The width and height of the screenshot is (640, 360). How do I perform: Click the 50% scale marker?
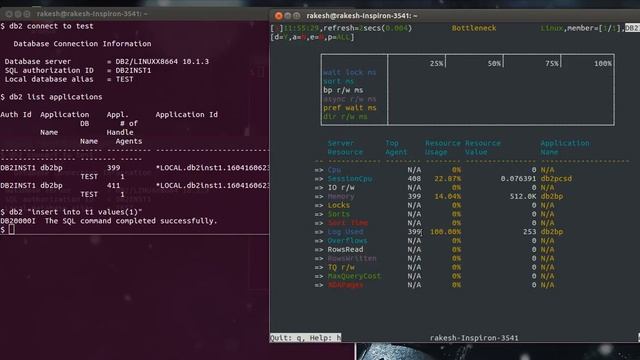pyautogui.click(x=494, y=64)
